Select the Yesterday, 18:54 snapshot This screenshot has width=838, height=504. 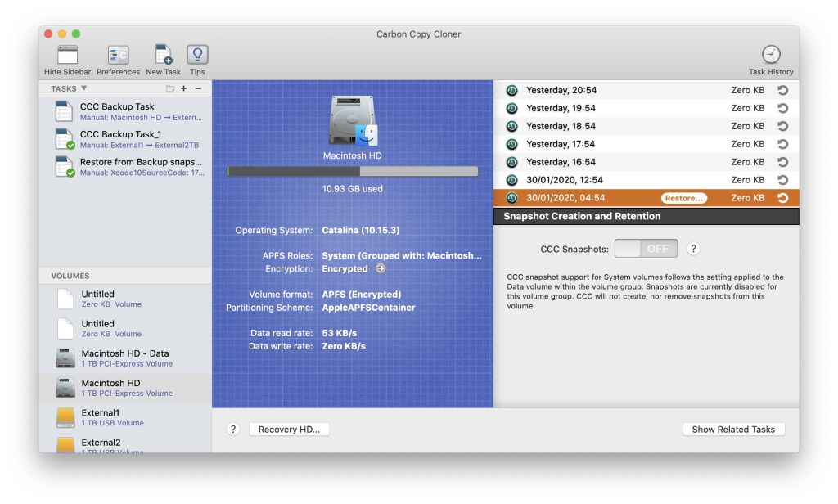(x=647, y=126)
